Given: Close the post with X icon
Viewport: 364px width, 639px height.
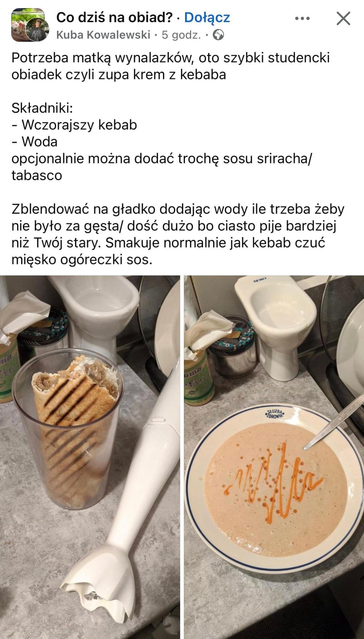Looking at the screenshot, I should click(343, 19).
